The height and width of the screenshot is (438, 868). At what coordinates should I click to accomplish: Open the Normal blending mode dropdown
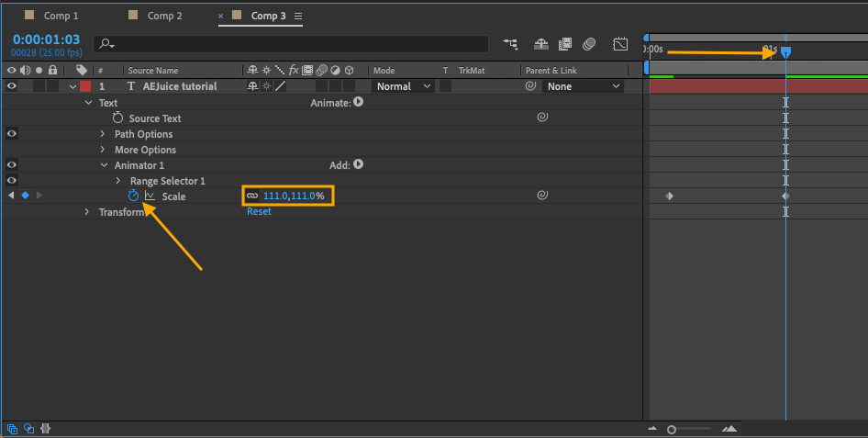tap(404, 86)
